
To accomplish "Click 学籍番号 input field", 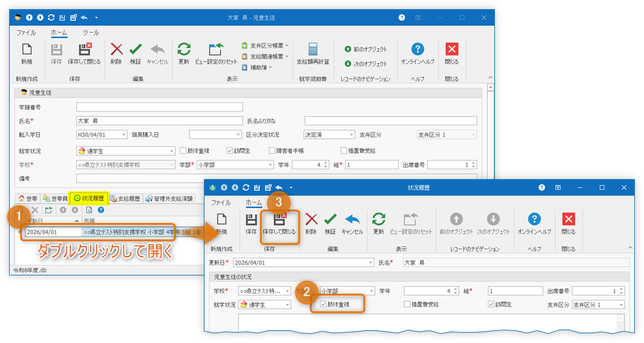I will point(159,107).
